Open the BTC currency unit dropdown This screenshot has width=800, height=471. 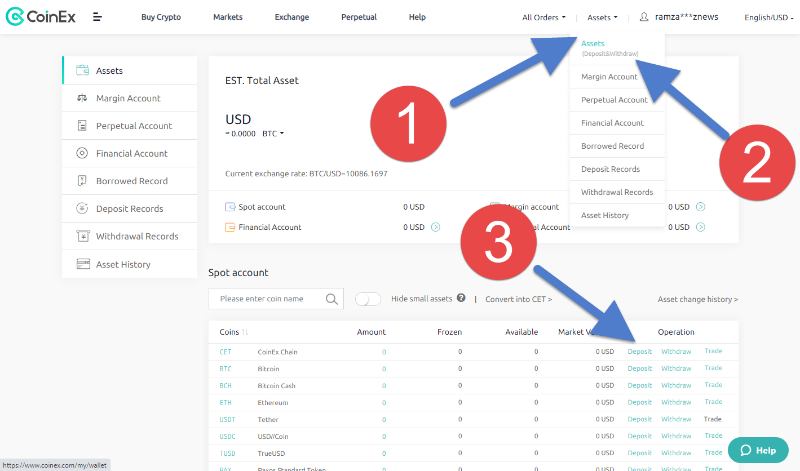pos(273,134)
